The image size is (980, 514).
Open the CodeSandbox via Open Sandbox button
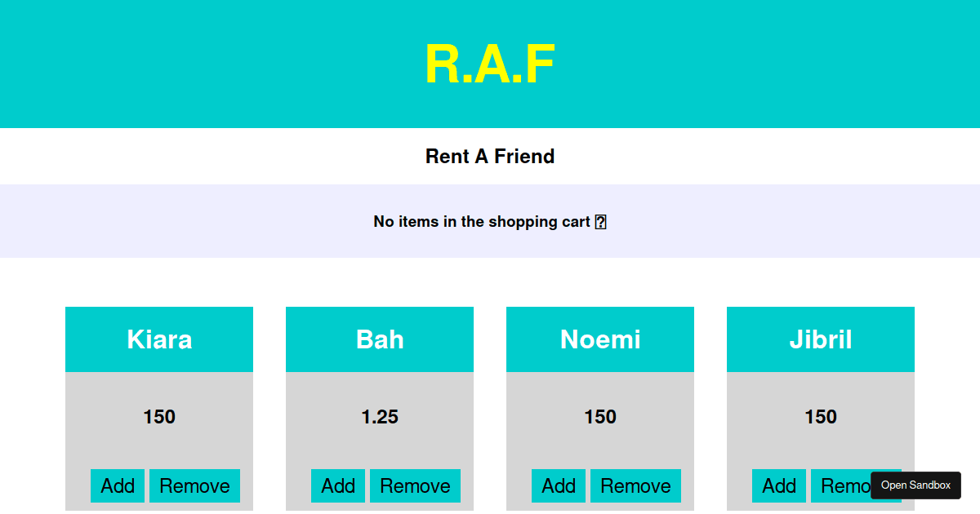(x=915, y=485)
